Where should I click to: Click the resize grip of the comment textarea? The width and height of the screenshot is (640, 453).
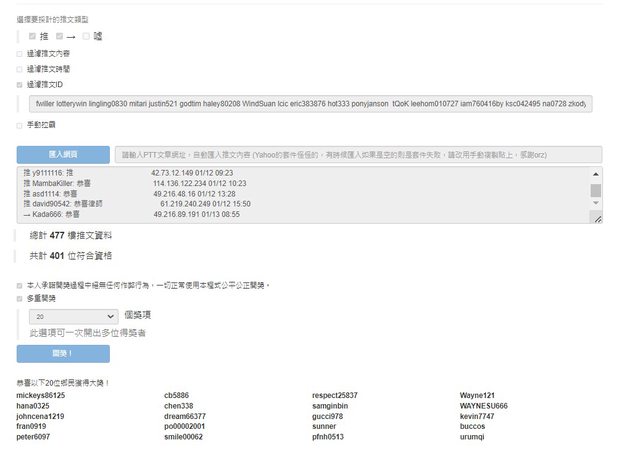(x=597, y=218)
